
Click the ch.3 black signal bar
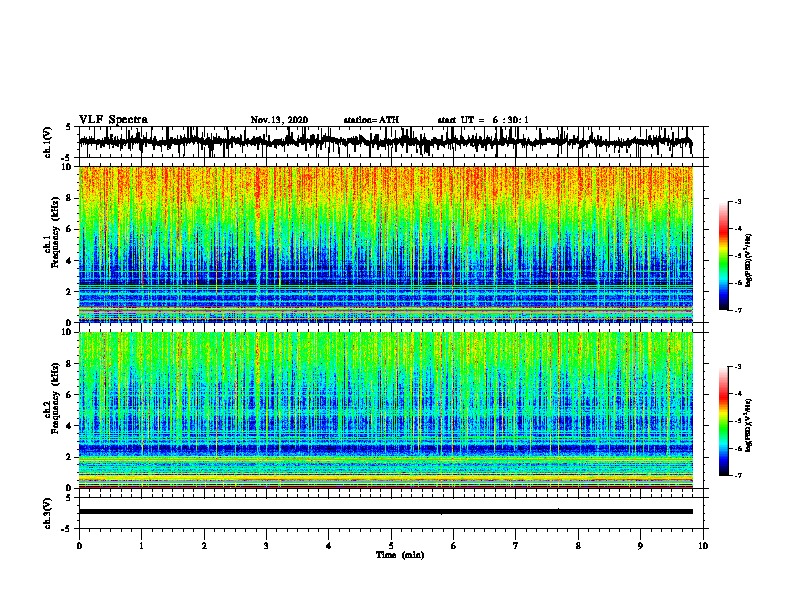click(386, 512)
